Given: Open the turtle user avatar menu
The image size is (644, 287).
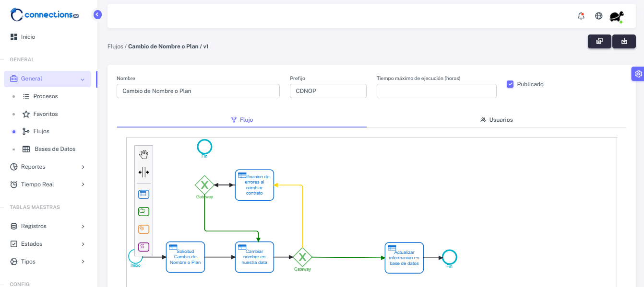Looking at the screenshot, I should pyautogui.click(x=617, y=16).
